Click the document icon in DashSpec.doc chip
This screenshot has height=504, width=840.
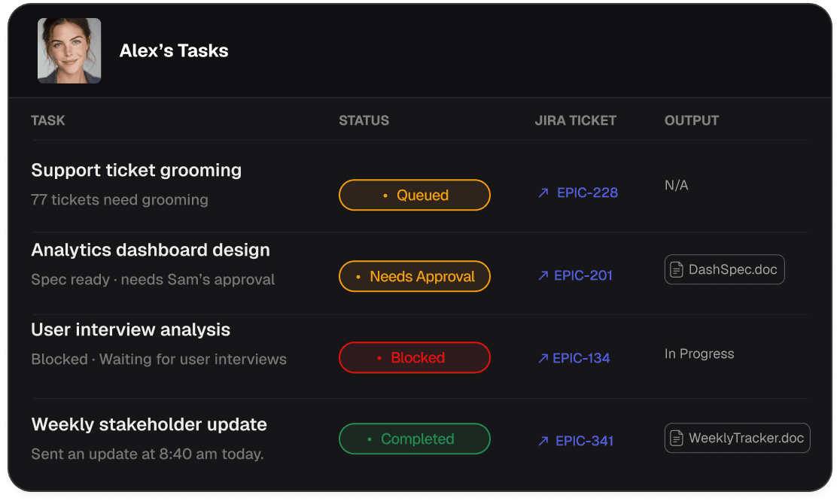677,270
